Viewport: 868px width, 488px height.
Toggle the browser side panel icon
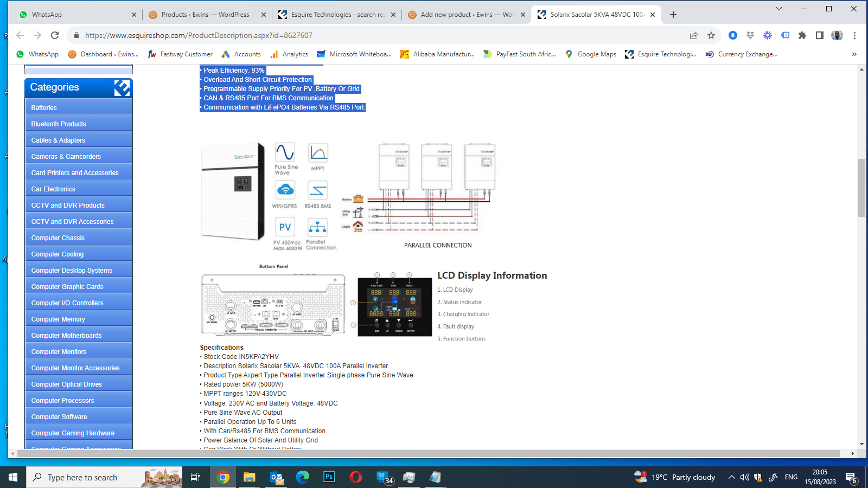820,35
